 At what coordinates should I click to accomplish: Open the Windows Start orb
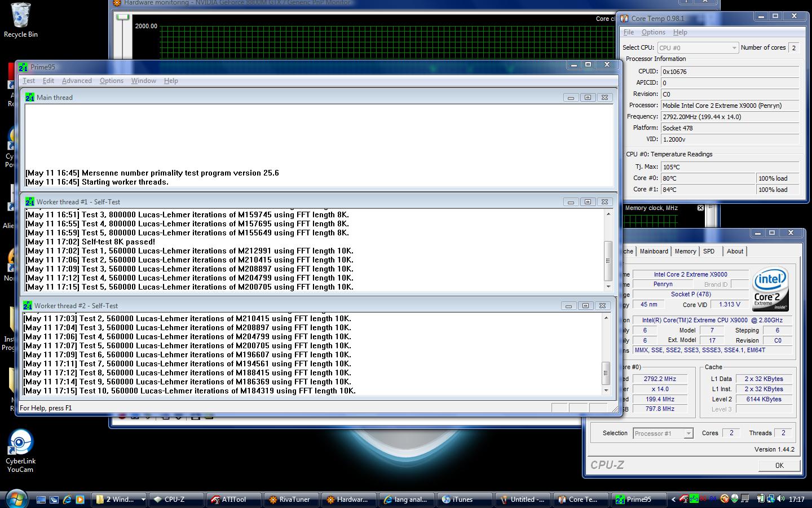(x=16, y=499)
